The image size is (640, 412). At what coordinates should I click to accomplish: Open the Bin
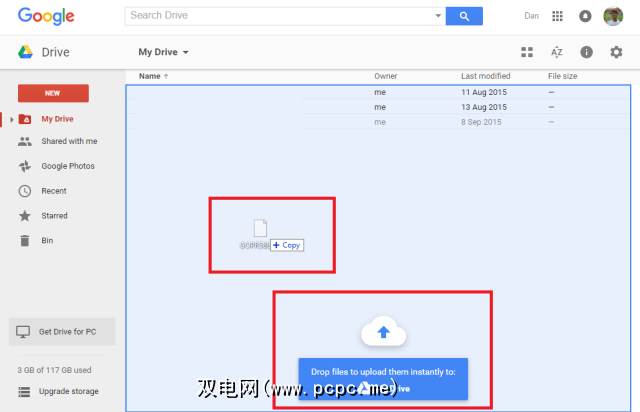(47, 241)
